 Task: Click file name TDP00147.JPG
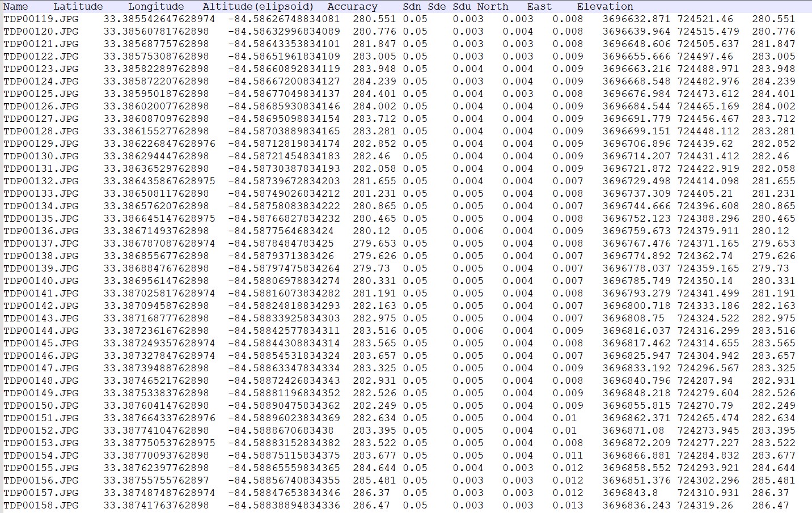click(x=41, y=368)
